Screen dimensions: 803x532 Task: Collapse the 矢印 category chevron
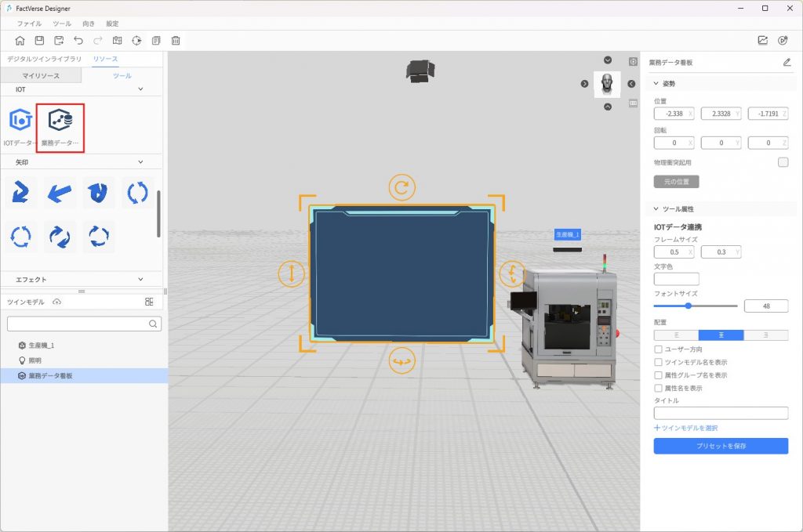coord(140,162)
